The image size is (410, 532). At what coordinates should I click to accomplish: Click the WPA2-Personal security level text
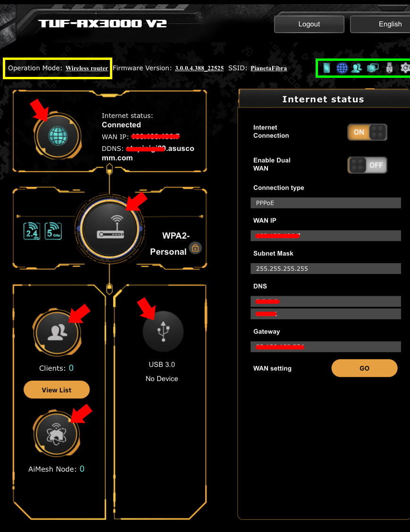(170, 244)
